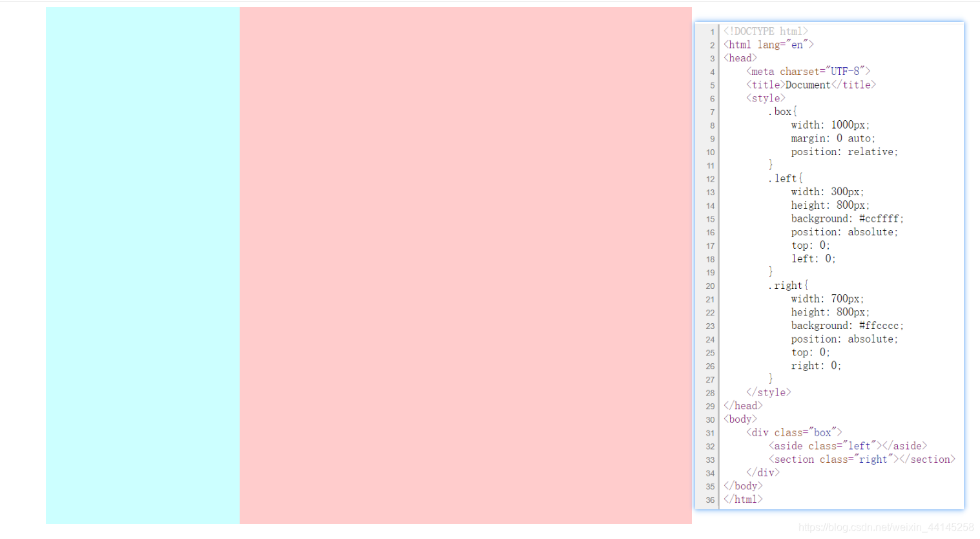
Task: Click line number 20 in gutter
Action: coord(710,286)
